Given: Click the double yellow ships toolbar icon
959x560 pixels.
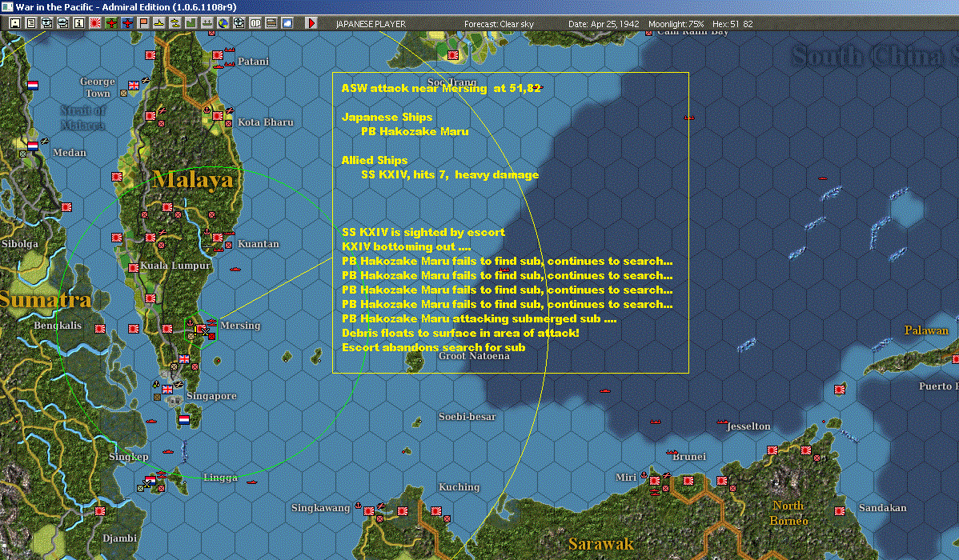Looking at the screenshot, I should pyautogui.click(x=175, y=23).
